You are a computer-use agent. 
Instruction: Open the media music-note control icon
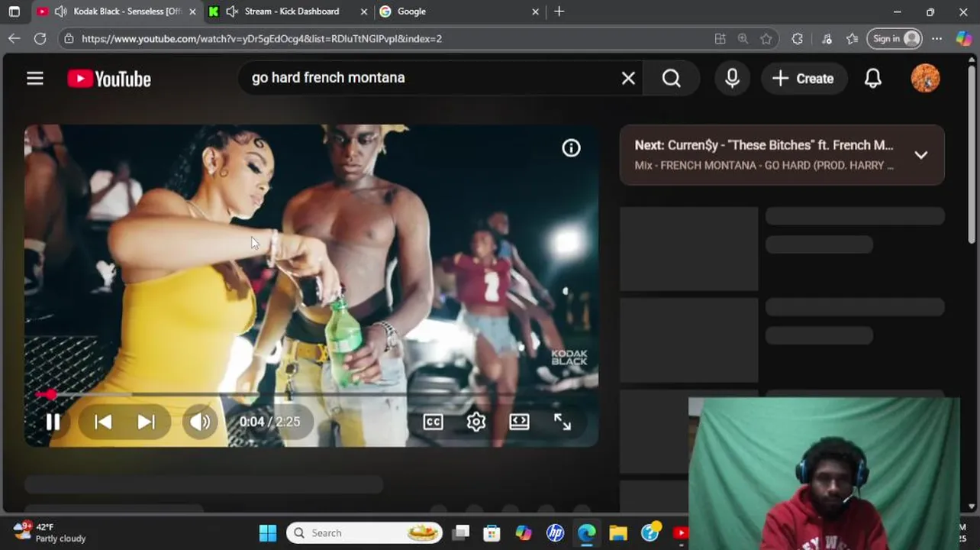click(827, 38)
